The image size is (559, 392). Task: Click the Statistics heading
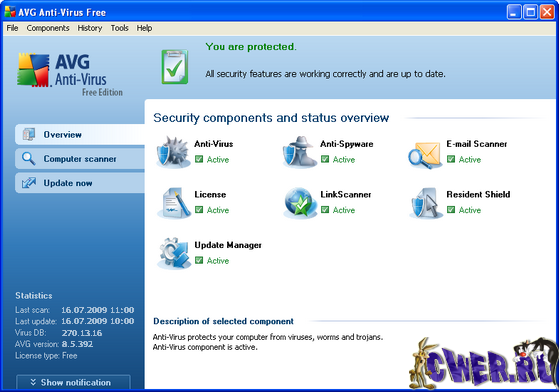pos(34,295)
